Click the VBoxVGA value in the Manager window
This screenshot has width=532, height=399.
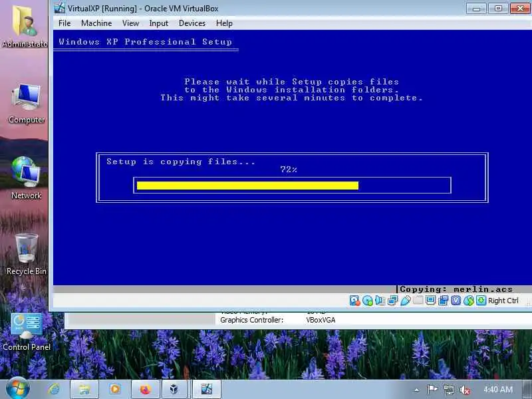pyautogui.click(x=321, y=320)
